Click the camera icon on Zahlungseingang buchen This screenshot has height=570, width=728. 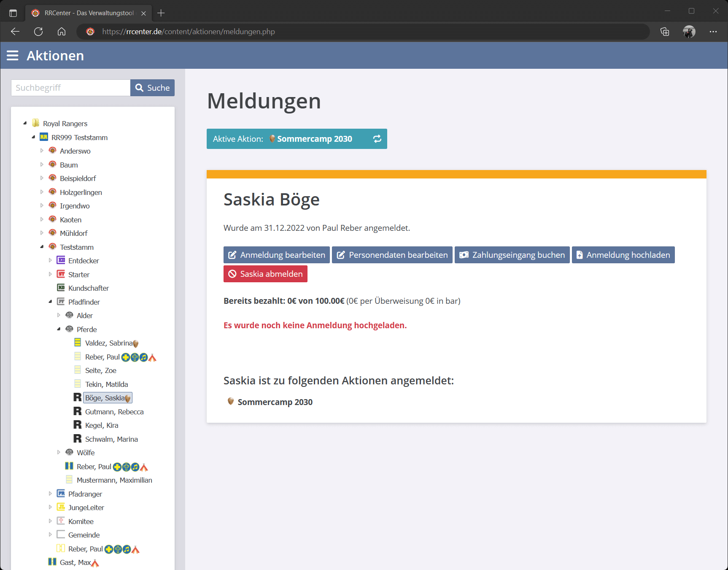click(464, 255)
